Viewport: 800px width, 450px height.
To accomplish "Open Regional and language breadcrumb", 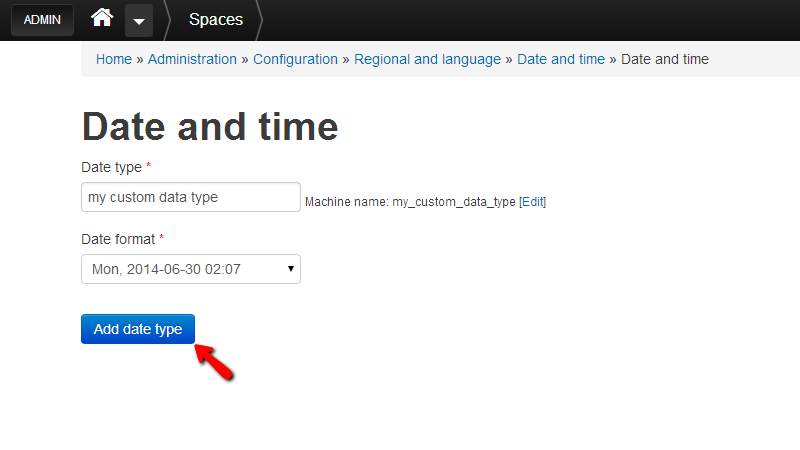I will coord(428,59).
